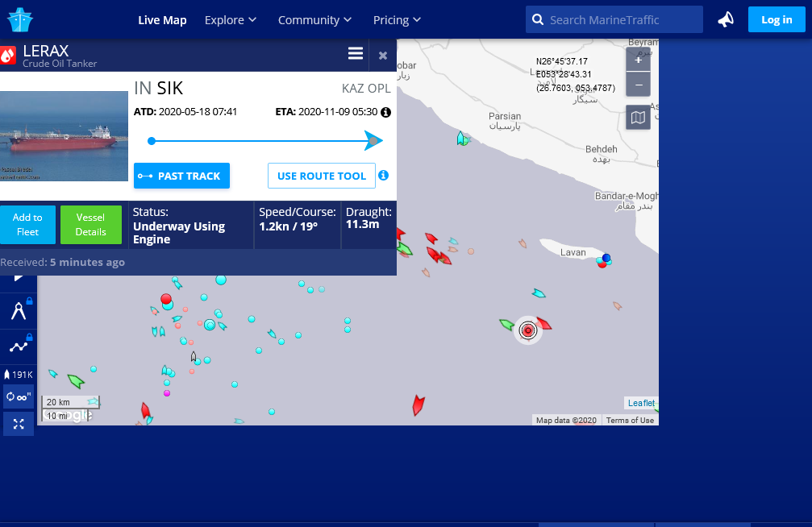This screenshot has width=812, height=527.
Task: Click the Received 5 minutes ago text
Action: point(62,263)
